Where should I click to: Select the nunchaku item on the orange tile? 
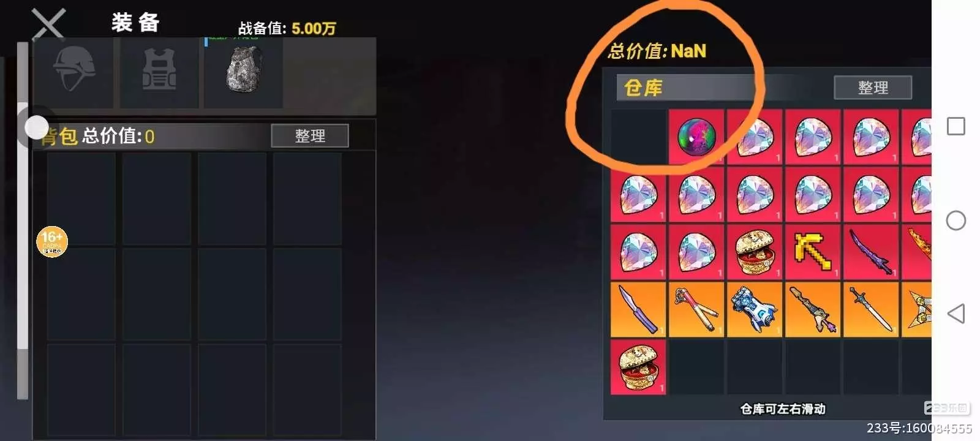[x=696, y=309]
